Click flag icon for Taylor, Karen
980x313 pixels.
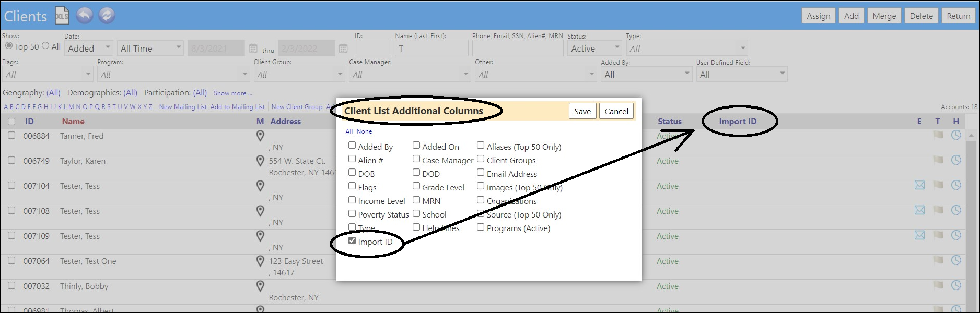pyautogui.click(x=938, y=160)
